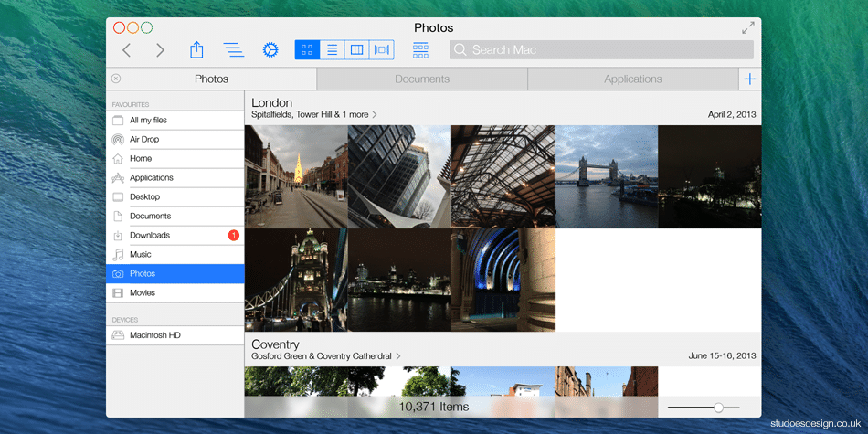Switch to Cover Flow view mode
Viewport: 868px width, 434px height.
(x=382, y=50)
